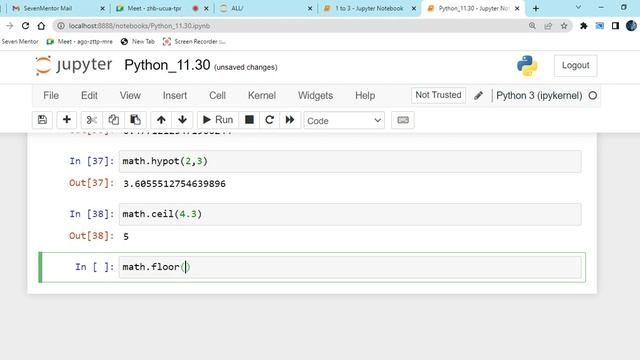Open the cell type Code dropdown

(x=344, y=121)
